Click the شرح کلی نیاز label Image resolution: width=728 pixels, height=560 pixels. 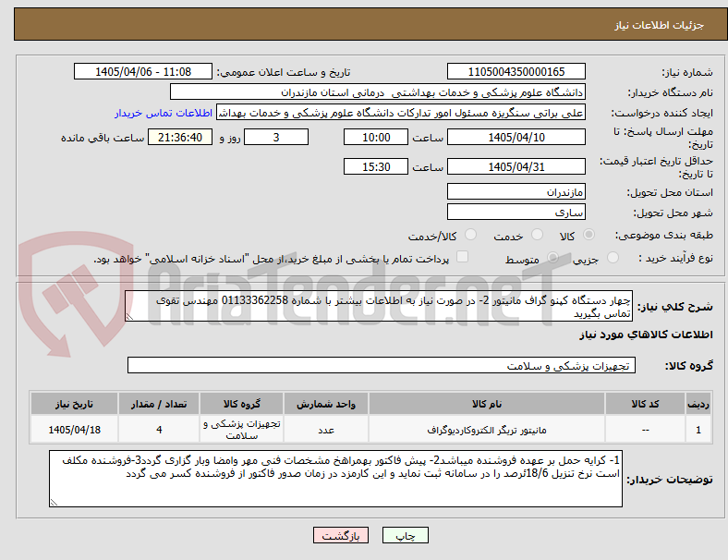point(674,307)
